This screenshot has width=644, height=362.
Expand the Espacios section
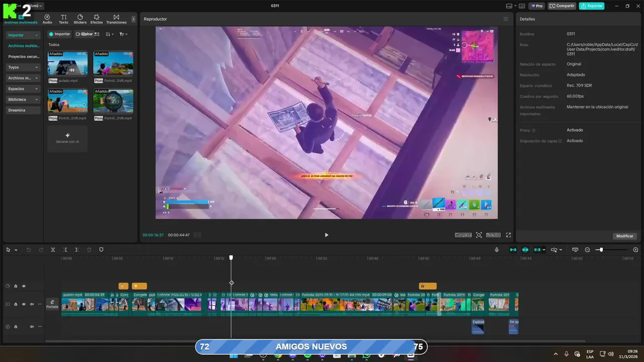click(37, 88)
